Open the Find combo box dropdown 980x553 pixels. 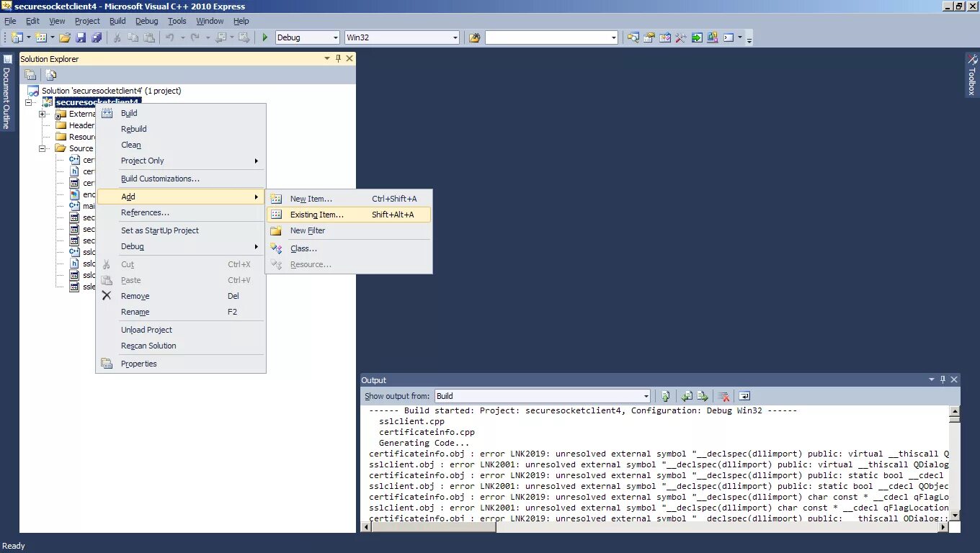(x=613, y=37)
